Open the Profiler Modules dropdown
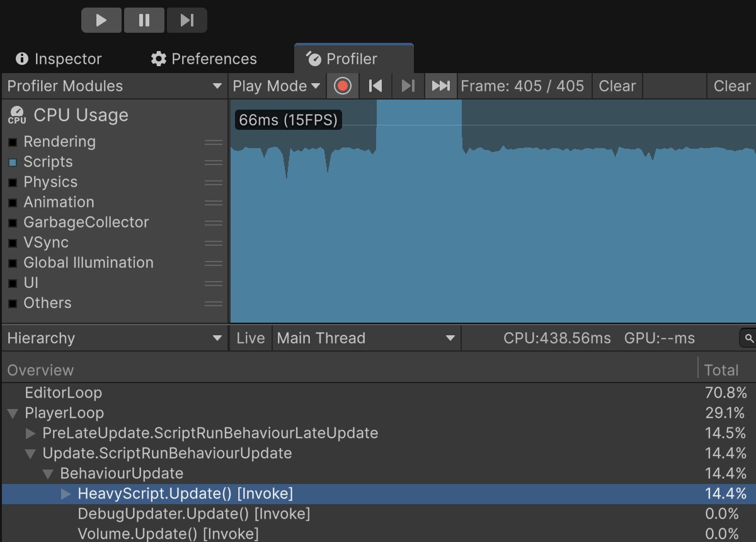This screenshot has height=542, width=756. tap(114, 86)
